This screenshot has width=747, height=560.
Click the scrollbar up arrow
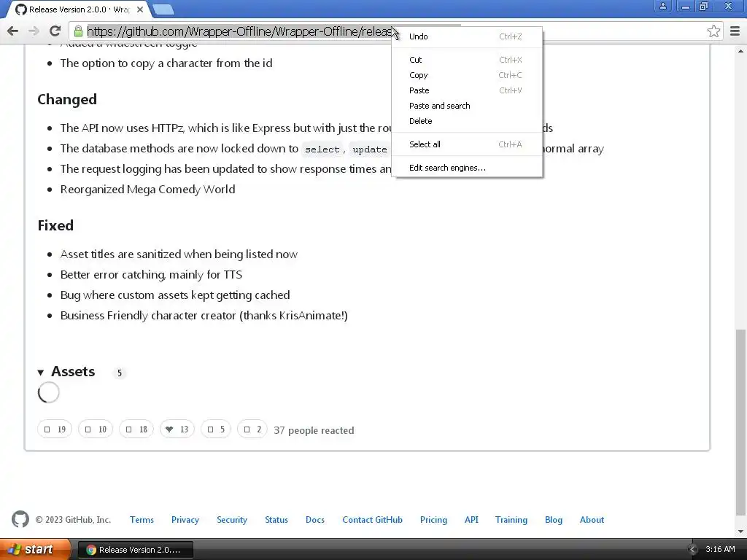pyautogui.click(x=740, y=51)
